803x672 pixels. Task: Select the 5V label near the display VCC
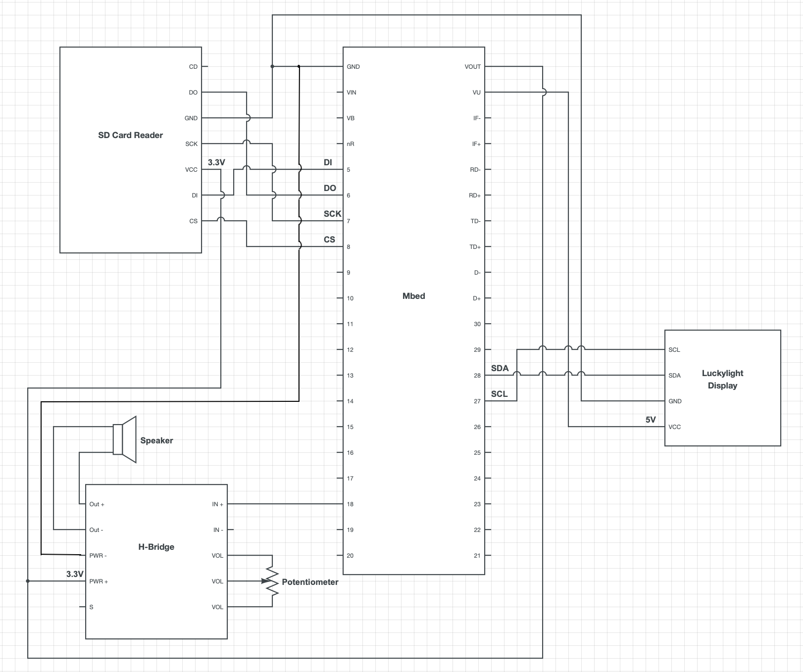pyautogui.click(x=651, y=420)
